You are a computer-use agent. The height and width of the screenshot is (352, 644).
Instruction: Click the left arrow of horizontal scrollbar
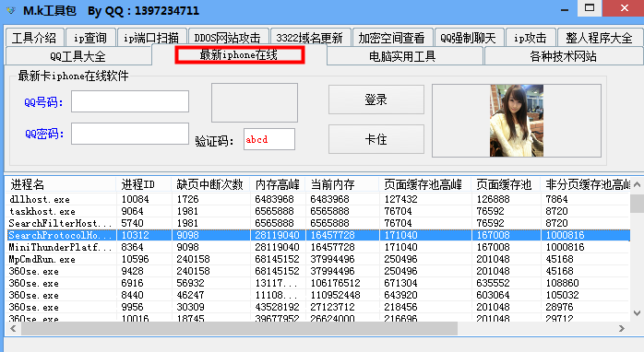(13, 328)
